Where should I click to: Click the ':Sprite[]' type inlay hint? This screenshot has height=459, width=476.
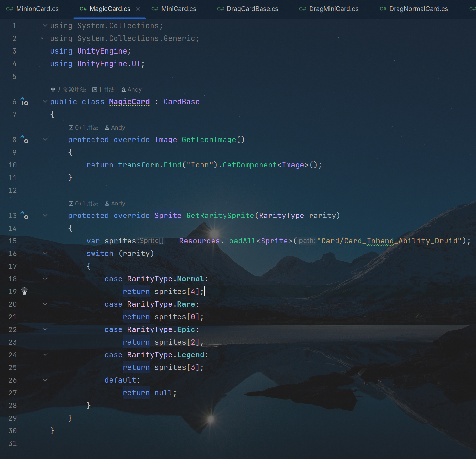pos(151,241)
